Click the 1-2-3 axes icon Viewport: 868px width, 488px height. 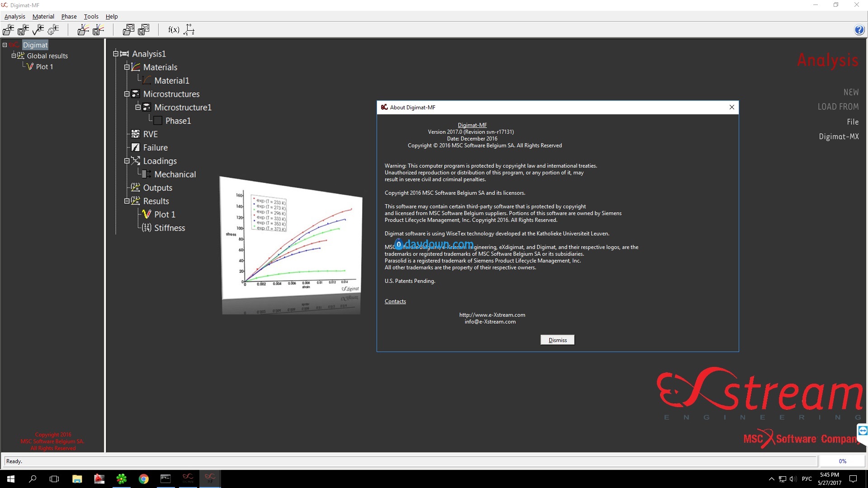point(189,30)
